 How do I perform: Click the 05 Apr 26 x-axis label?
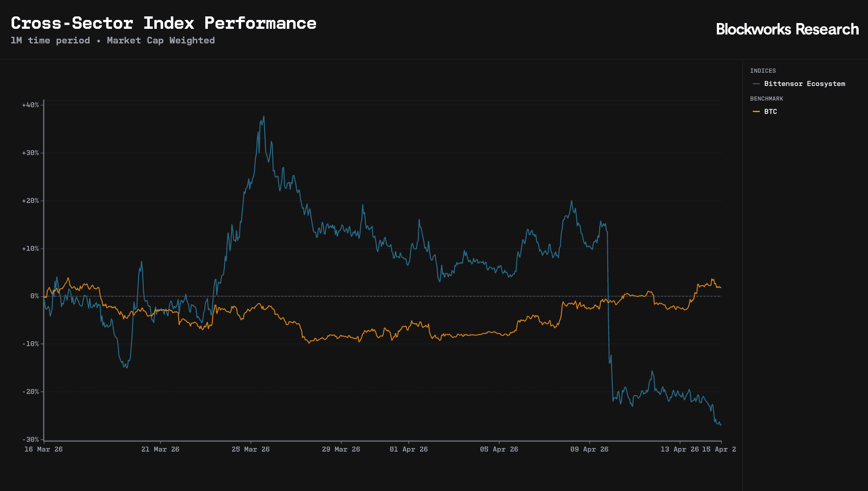click(499, 449)
